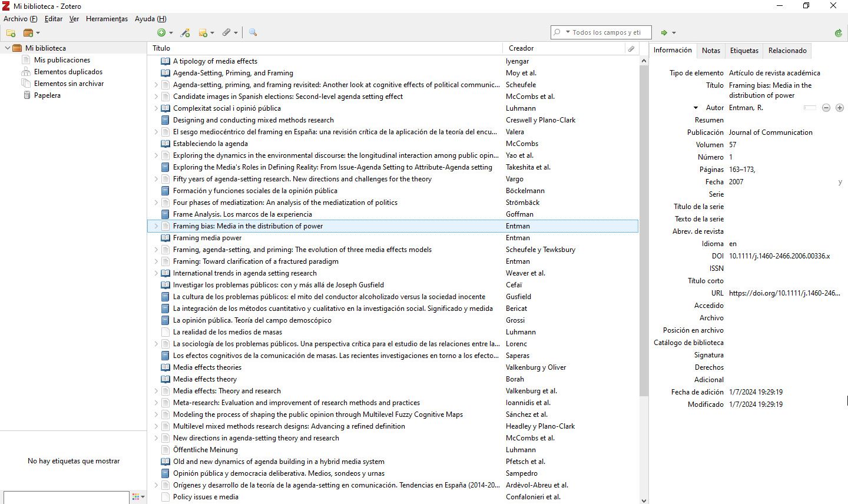Expand the 'Framing bias' item row

coord(156,226)
